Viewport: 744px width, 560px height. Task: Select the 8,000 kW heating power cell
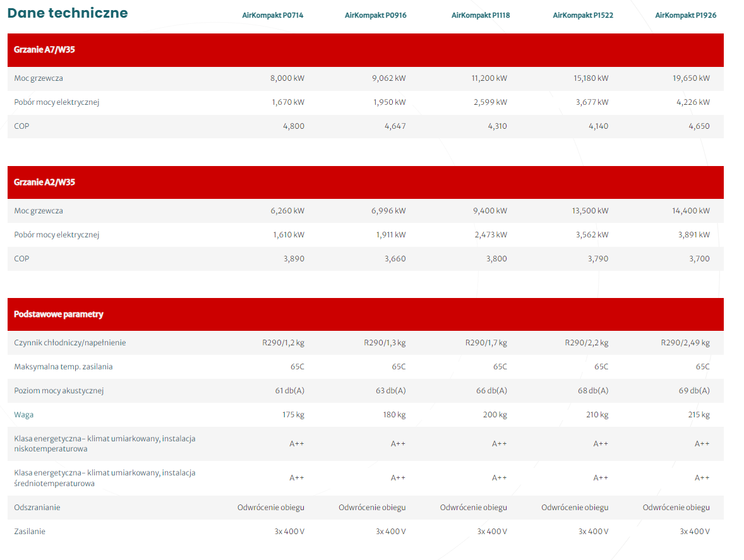coord(287,78)
